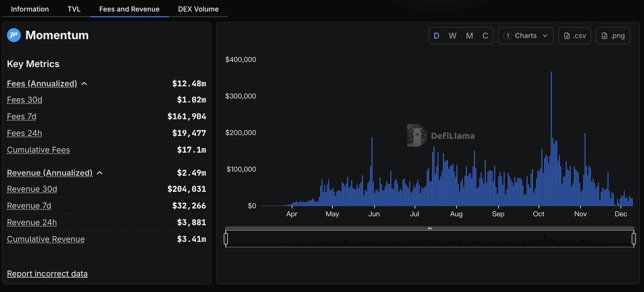Switch to the Fees and Revenue tab
The image size is (644, 292).
(129, 9)
